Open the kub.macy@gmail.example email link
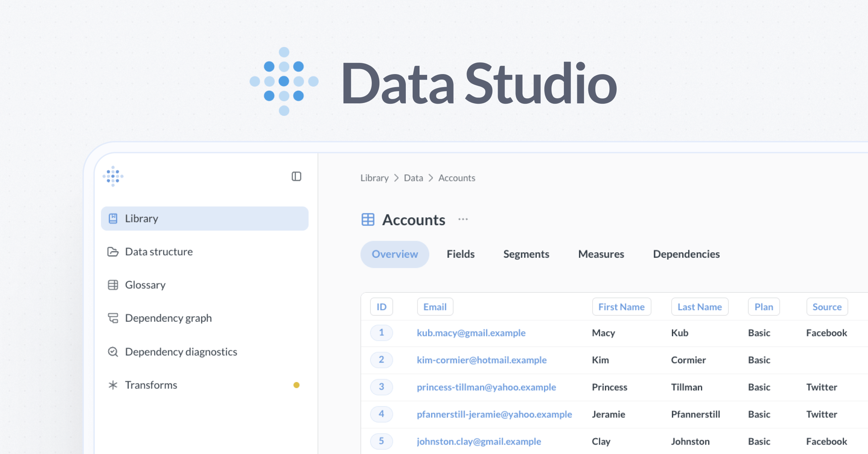 point(471,333)
